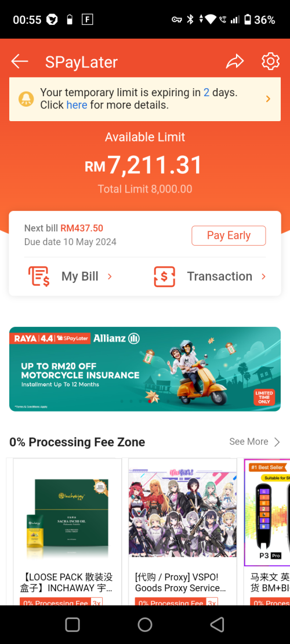290x644 pixels.
Task: Click the See More arrow
Action: [277, 442]
